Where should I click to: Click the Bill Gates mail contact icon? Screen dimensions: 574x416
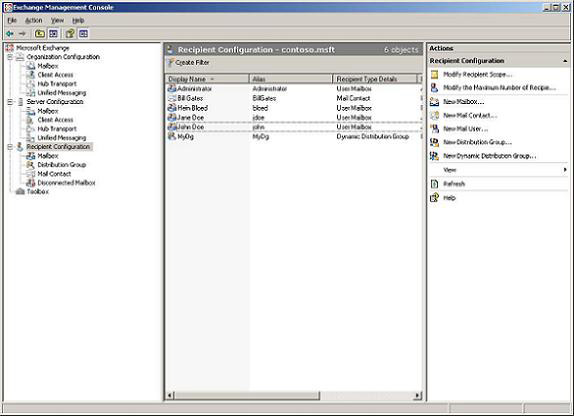click(x=172, y=98)
